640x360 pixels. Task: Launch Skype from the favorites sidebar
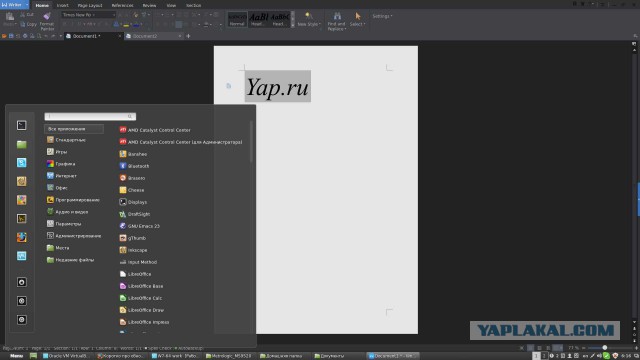click(22, 162)
